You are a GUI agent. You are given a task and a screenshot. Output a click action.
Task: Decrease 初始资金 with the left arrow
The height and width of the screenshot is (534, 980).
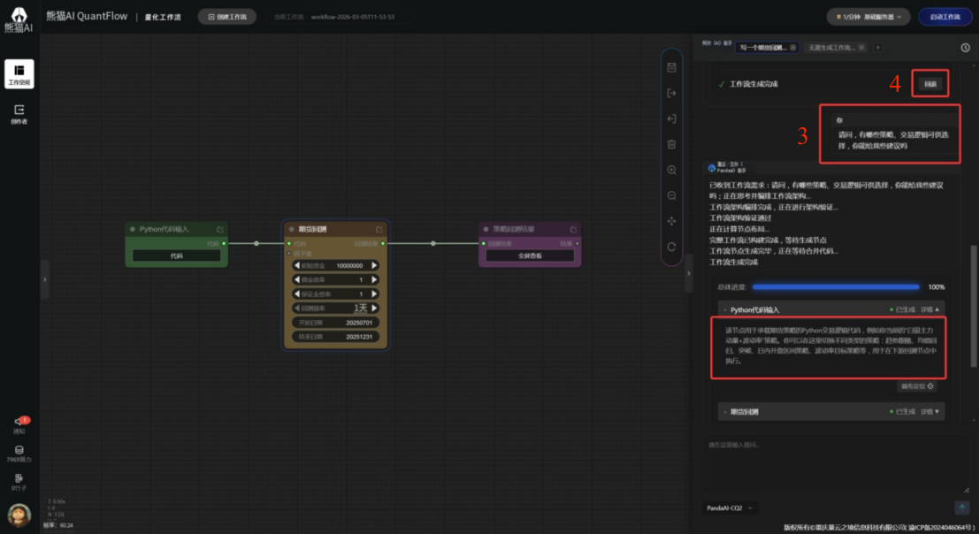tap(297, 265)
